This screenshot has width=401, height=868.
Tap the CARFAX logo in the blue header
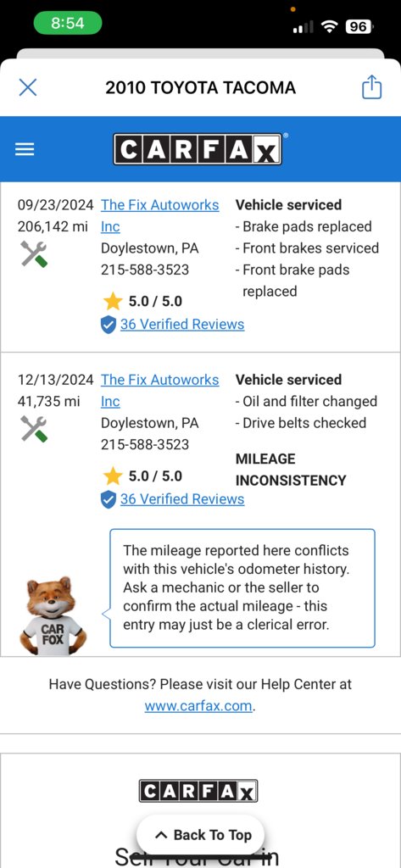click(x=198, y=149)
